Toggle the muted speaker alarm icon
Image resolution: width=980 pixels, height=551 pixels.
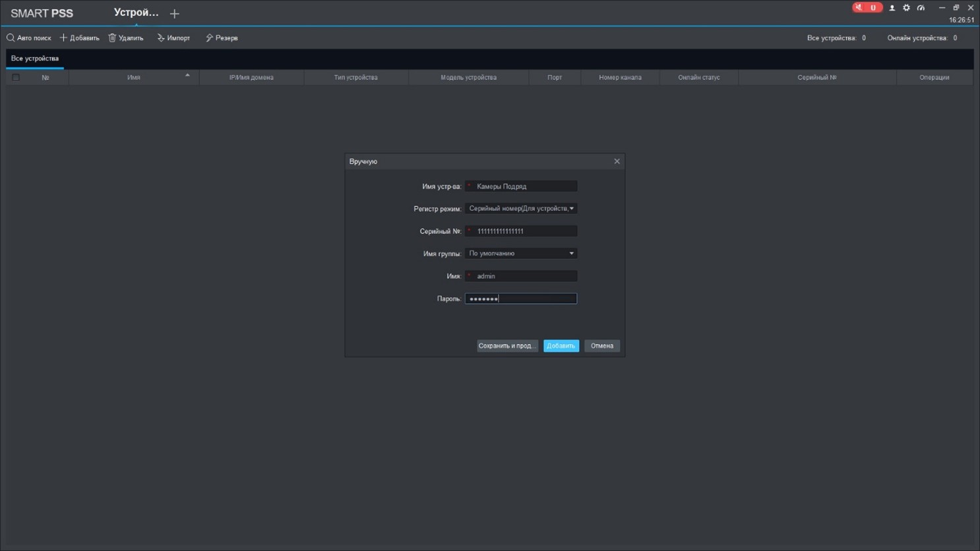coord(859,8)
